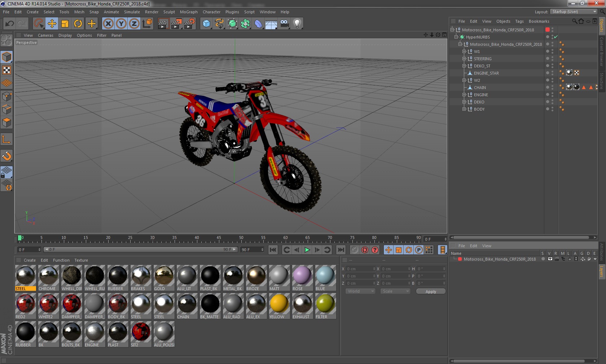Select the ROSE material
Image resolution: width=606 pixels, height=364 pixels.
pos(302,278)
